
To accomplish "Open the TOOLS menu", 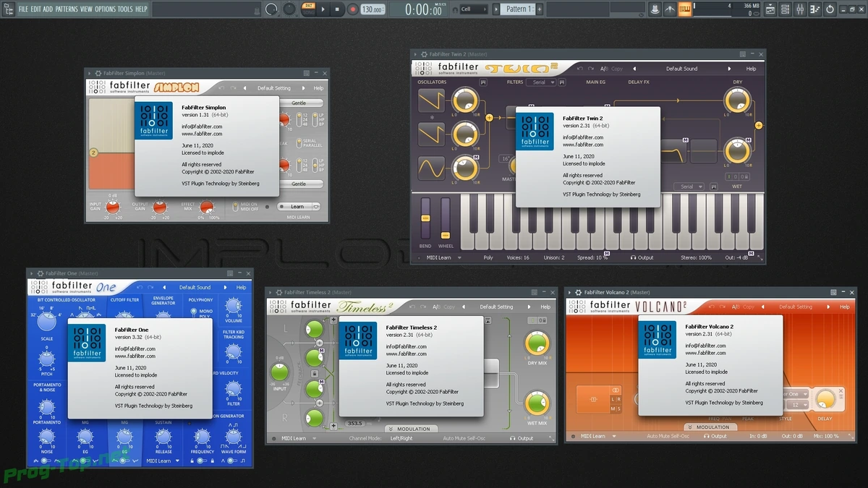I will (125, 9).
